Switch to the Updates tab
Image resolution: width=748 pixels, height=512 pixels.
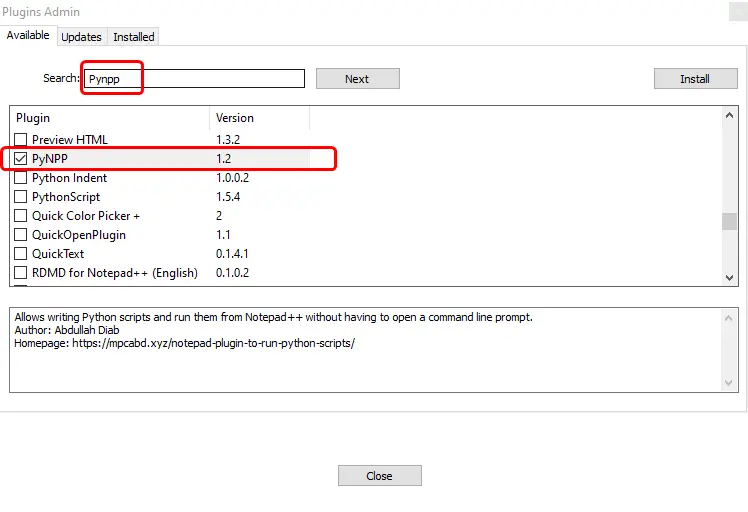click(x=81, y=37)
